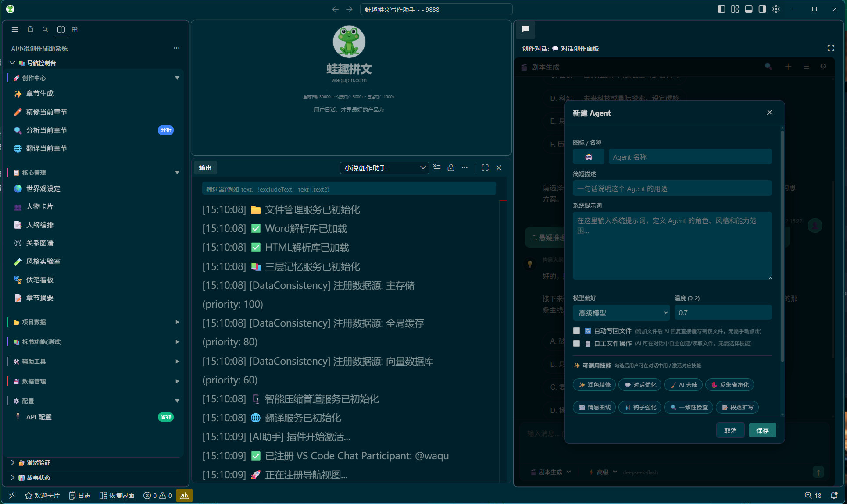The image size is (847, 504).
Task: Open the hamburger menu in sidebar toolbar
Action: (x=15, y=29)
